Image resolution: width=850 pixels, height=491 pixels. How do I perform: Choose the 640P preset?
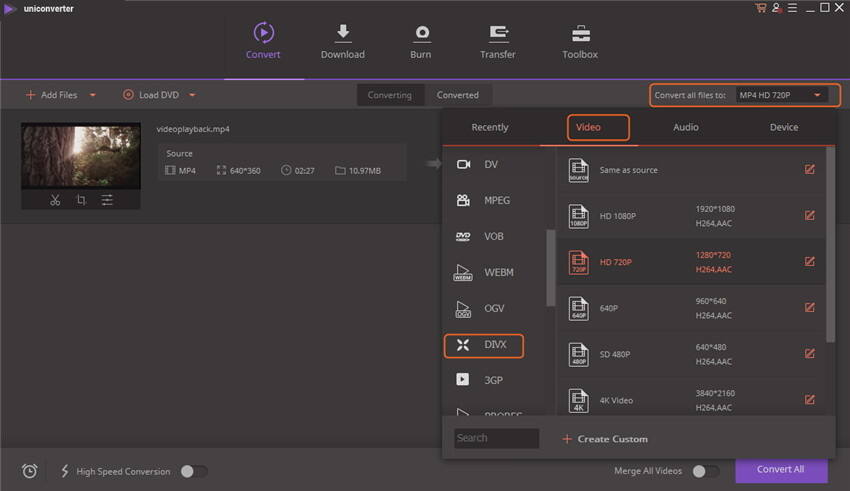(691, 308)
